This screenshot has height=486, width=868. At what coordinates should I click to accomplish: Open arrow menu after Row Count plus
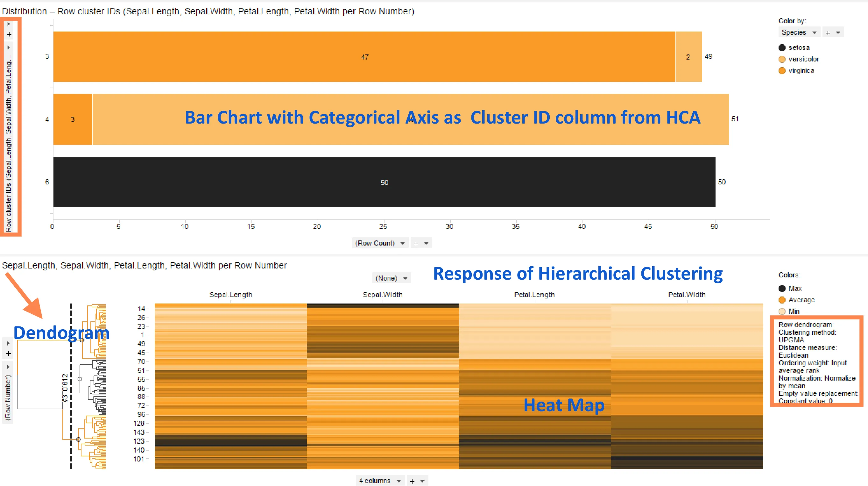426,243
